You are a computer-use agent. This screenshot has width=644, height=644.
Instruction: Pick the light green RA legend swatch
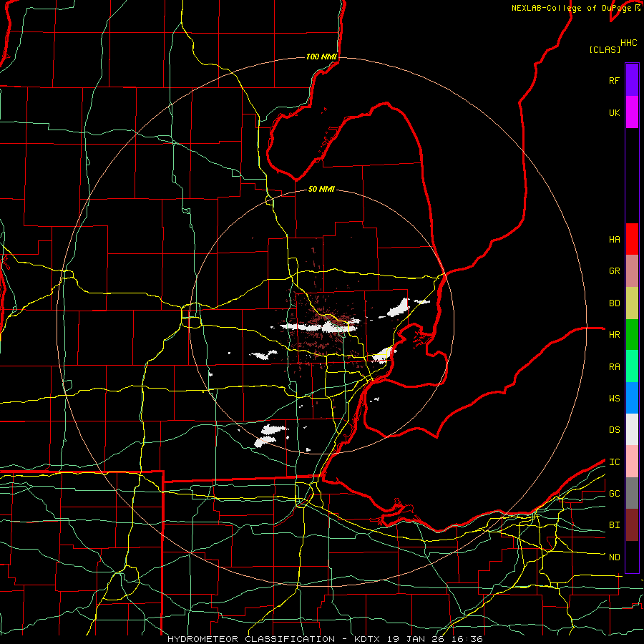[632, 366]
